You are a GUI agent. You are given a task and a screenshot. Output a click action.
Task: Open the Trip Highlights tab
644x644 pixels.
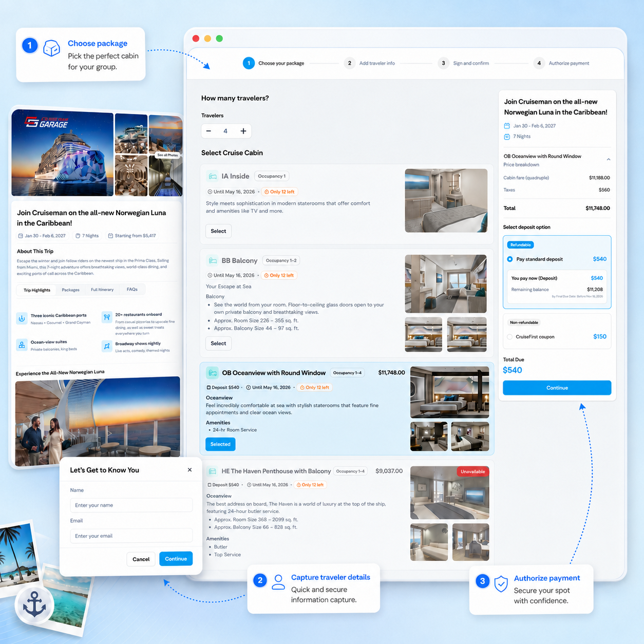(37, 290)
